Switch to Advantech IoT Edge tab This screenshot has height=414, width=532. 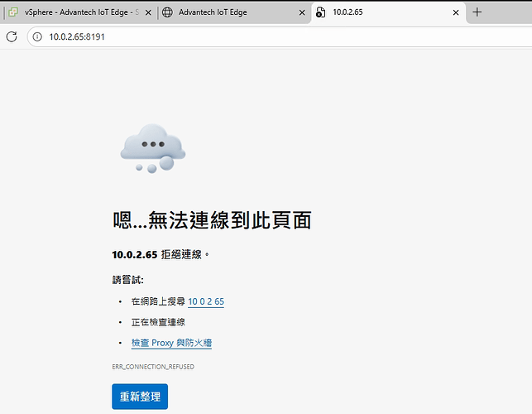(x=234, y=12)
